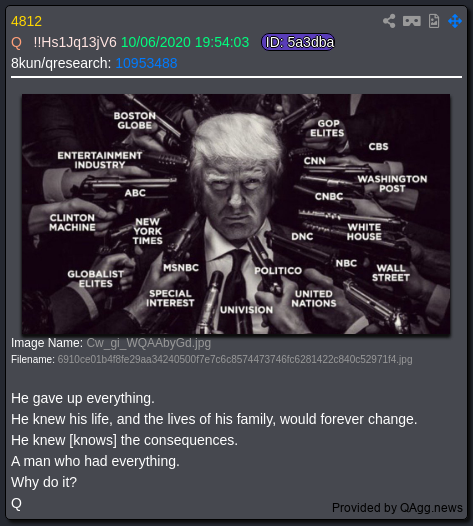Click the line "A man who had everything."
Image resolution: width=473 pixels, height=526 pixels.
[95, 461]
